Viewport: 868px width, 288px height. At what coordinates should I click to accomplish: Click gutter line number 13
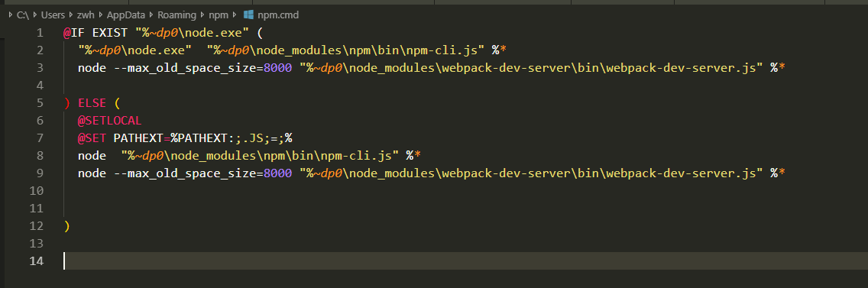pos(36,243)
